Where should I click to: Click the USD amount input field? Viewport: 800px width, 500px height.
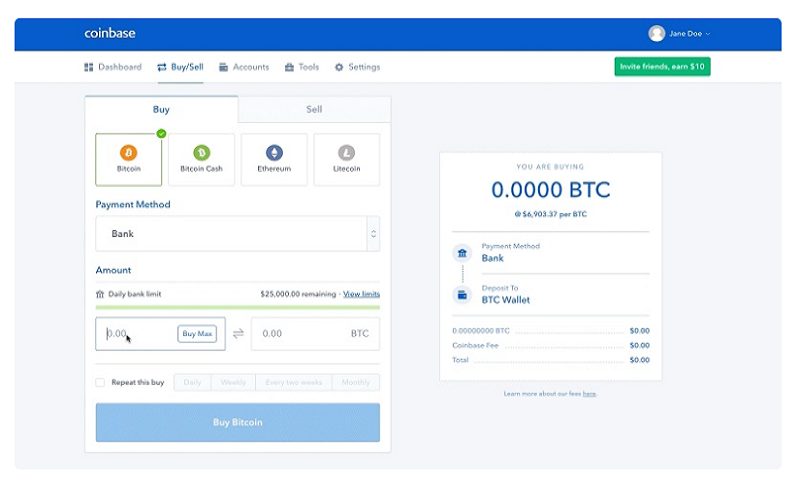click(160, 334)
